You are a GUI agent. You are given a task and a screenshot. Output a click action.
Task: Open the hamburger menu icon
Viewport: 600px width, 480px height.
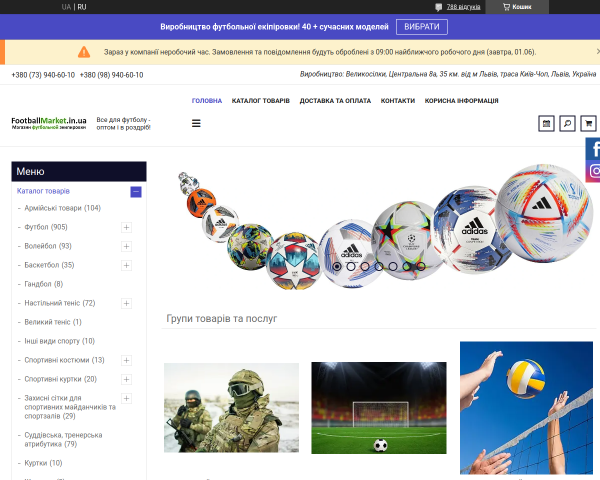click(196, 123)
